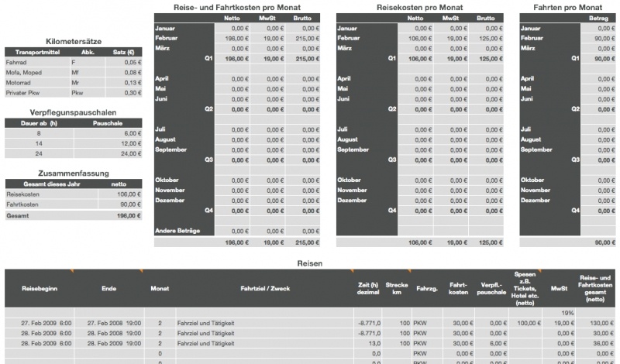The height and width of the screenshot is (364, 620).
Task: Select the Privater Pkw row label
Action: (36, 92)
